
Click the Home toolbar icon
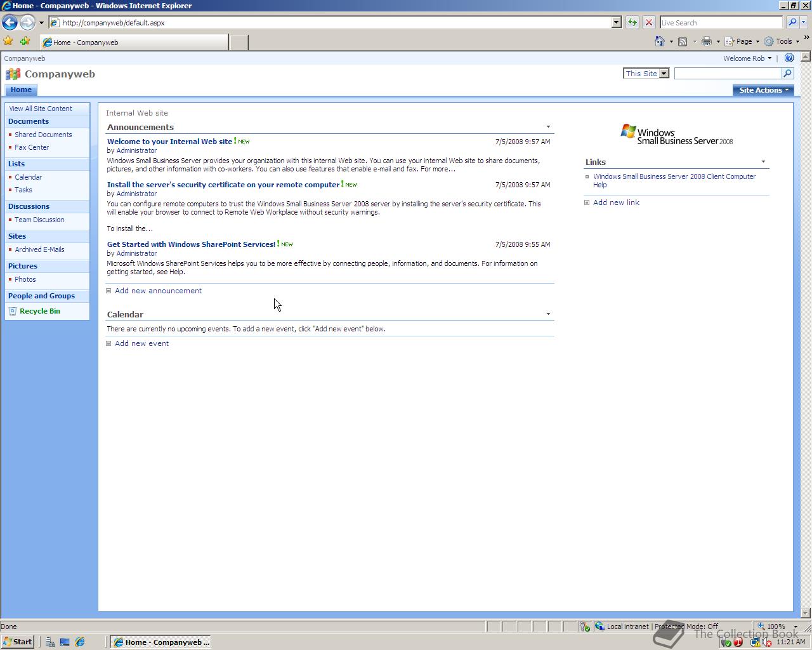(x=660, y=41)
